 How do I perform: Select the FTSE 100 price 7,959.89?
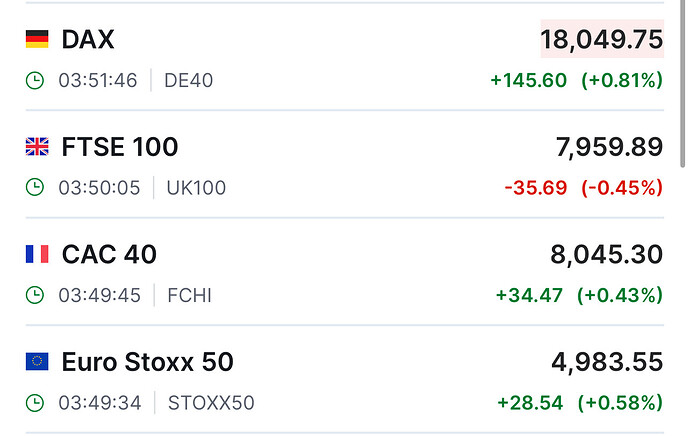point(609,147)
